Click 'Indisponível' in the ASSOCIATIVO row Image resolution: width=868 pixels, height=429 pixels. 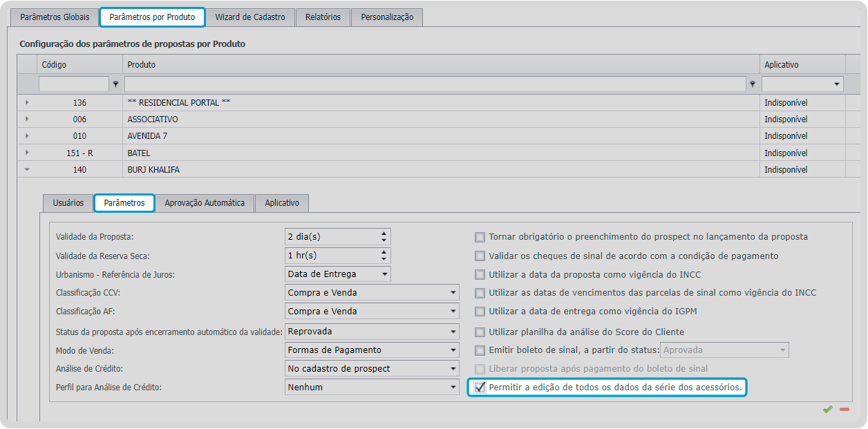(x=786, y=119)
